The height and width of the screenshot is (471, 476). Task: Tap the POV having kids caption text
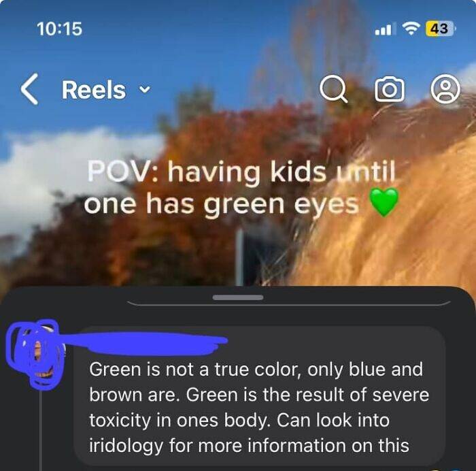coord(241,188)
